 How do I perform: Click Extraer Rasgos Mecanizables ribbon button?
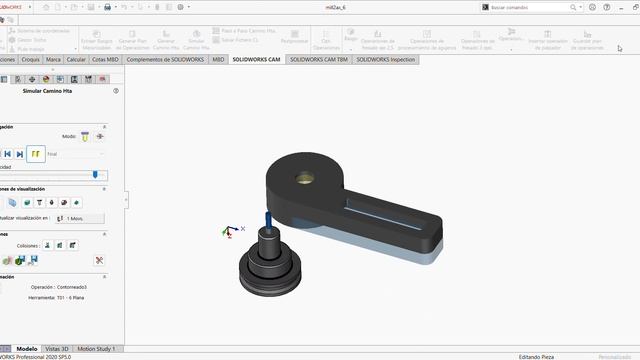tap(97, 40)
